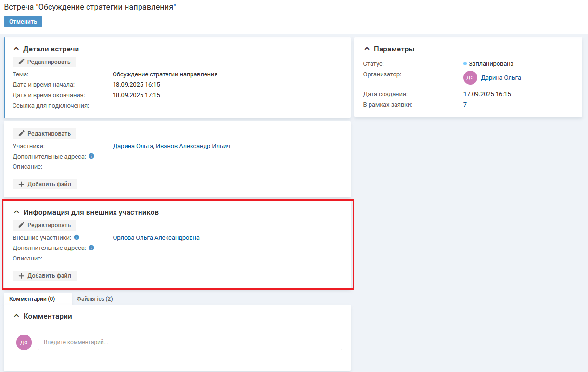This screenshot has height=372, width=588.
Task: Click the user avatar beside comment field
Action: (24, 342)
